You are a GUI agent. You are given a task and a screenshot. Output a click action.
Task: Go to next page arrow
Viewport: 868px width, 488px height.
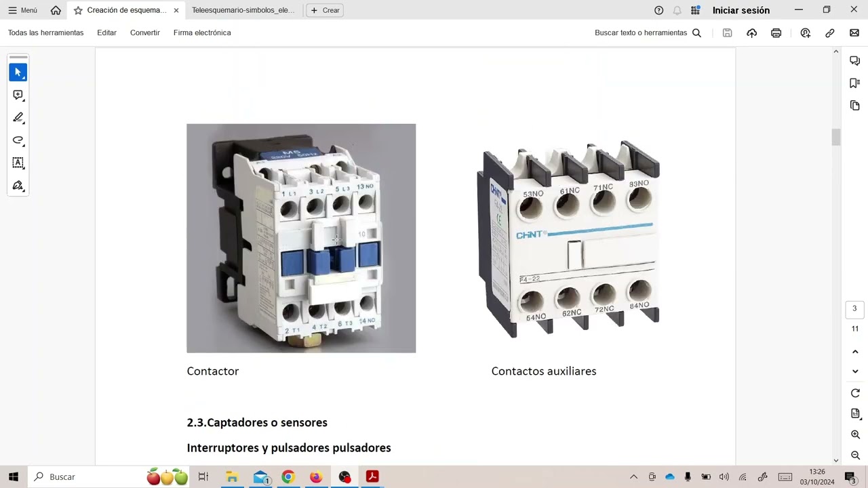855,371
